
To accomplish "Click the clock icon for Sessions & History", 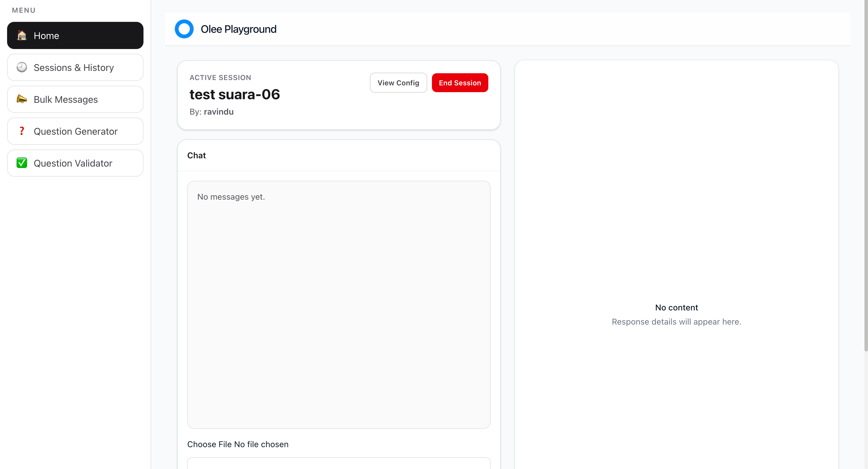I will (x=22, y=67).
